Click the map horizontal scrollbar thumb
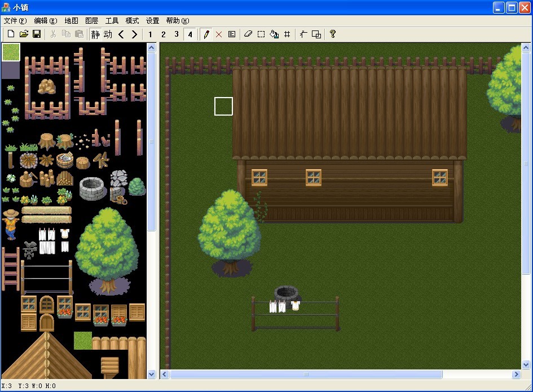 click(x=306, y=375)
